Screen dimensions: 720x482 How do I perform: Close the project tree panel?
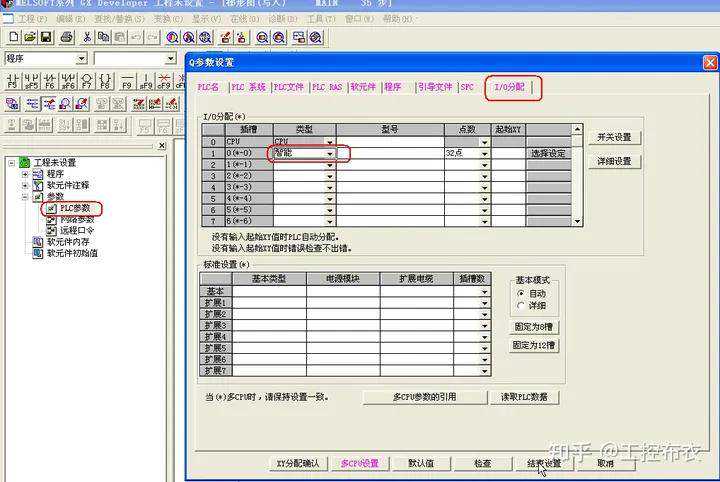[162, 146]
